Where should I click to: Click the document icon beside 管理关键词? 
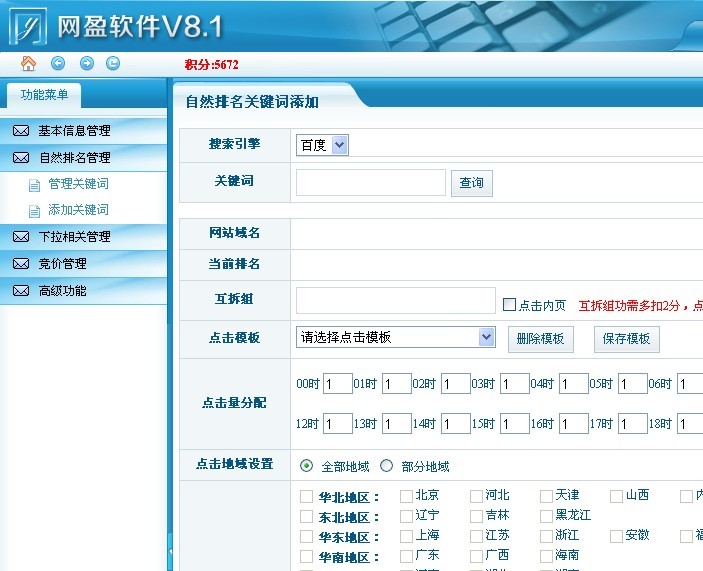35,185
